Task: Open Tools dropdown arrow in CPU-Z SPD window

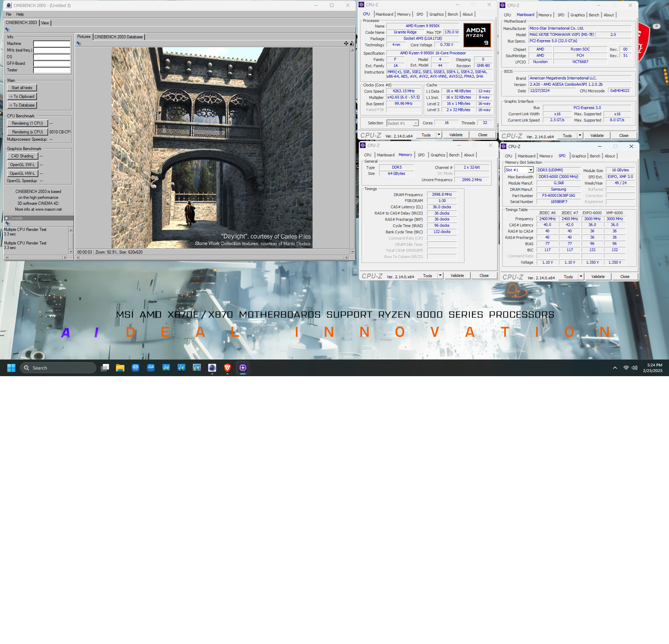Action: pyautogui.click(x=581, y=277)
